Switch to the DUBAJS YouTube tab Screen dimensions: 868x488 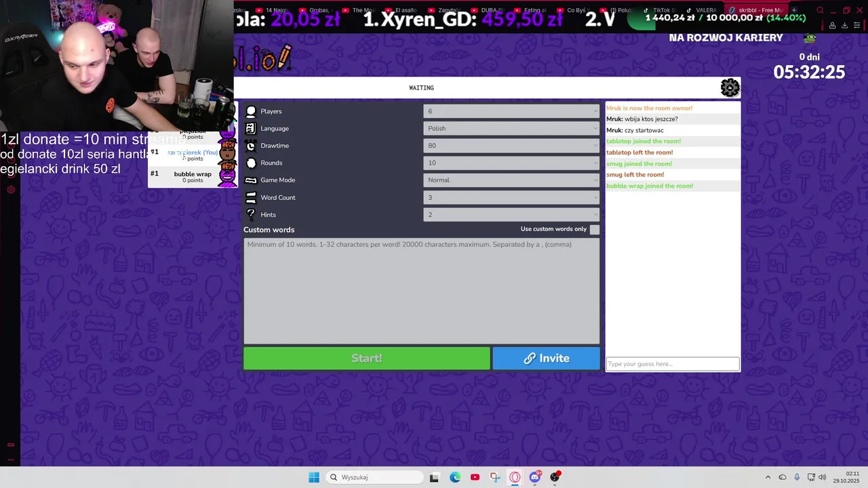[487, 10]
